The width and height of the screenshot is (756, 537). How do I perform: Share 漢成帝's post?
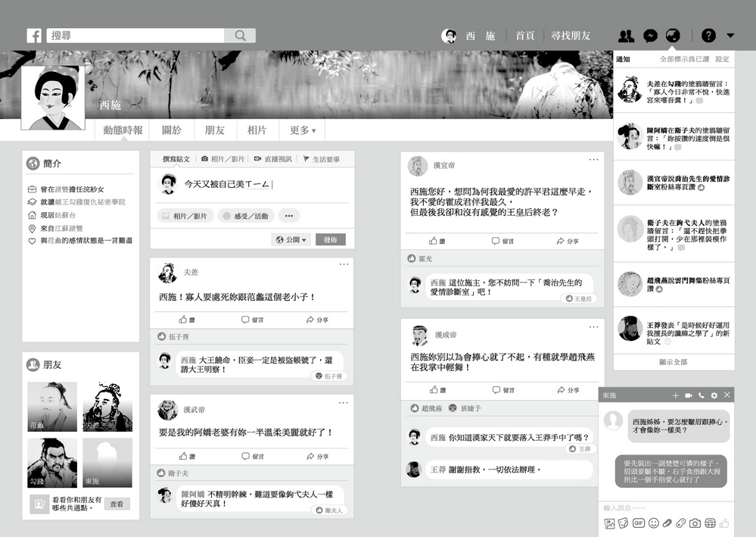568,390
